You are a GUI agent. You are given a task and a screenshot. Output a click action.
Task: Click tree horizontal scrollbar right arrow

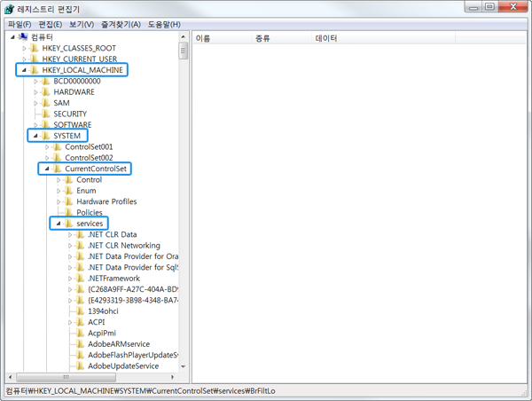(x=172, y=377)
